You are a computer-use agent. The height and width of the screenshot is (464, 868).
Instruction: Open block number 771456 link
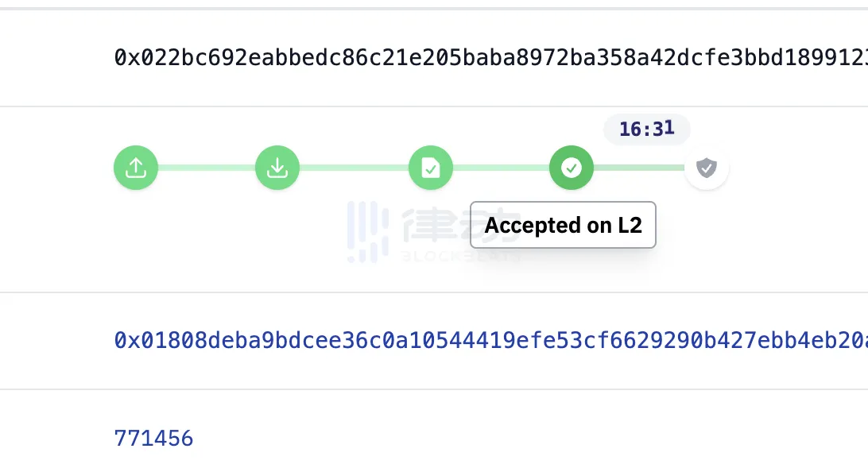(x=153, y=438)
